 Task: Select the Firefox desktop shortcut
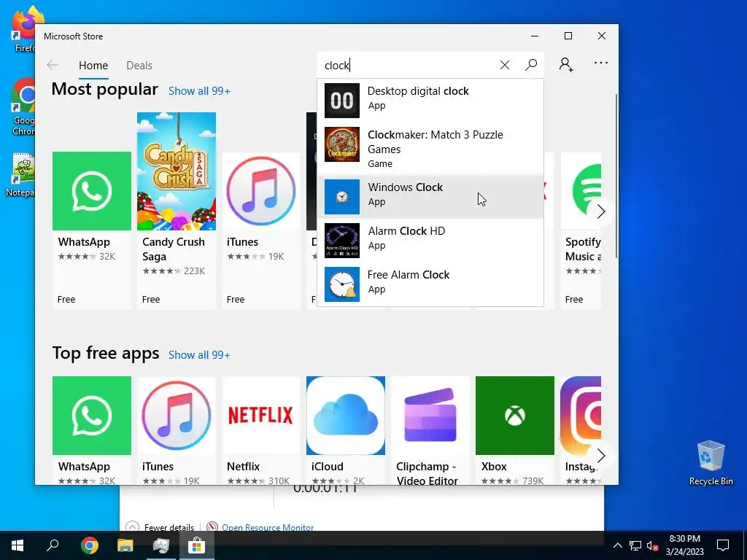[x=23, y=29]
